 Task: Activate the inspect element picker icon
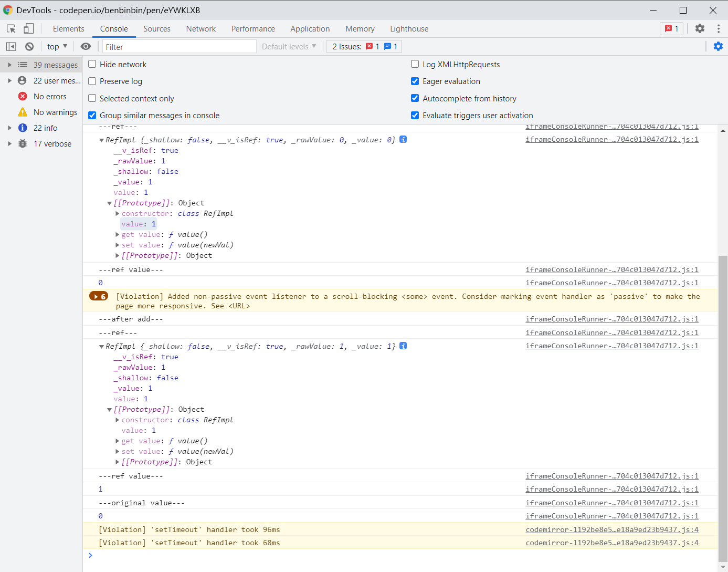click(11, 29)
